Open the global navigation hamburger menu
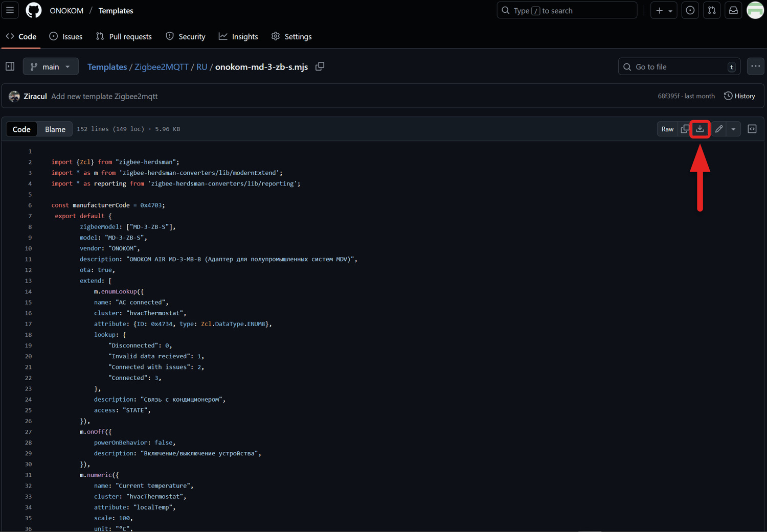The image size is (767, 532). pos(10,10)
